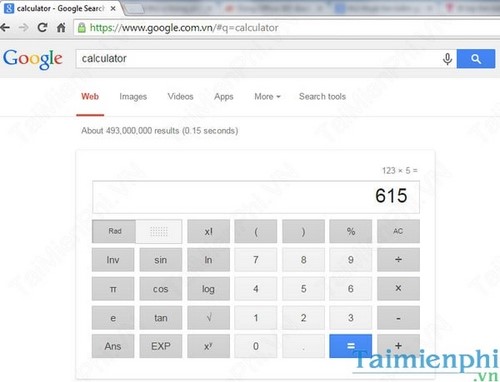
Task: Click the ln natural log key
Action: pyautogui.click(x=208, y=260)
